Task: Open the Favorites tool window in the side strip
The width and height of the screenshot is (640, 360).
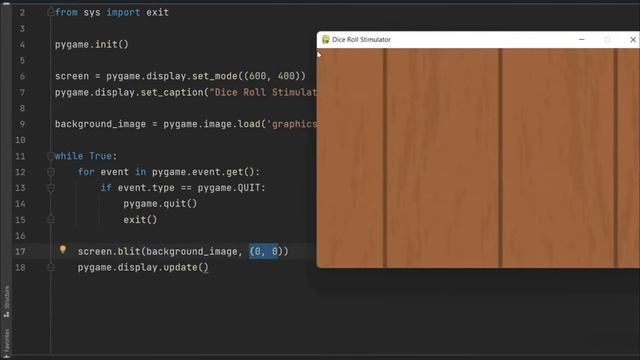Action: (x=6, y=344)
